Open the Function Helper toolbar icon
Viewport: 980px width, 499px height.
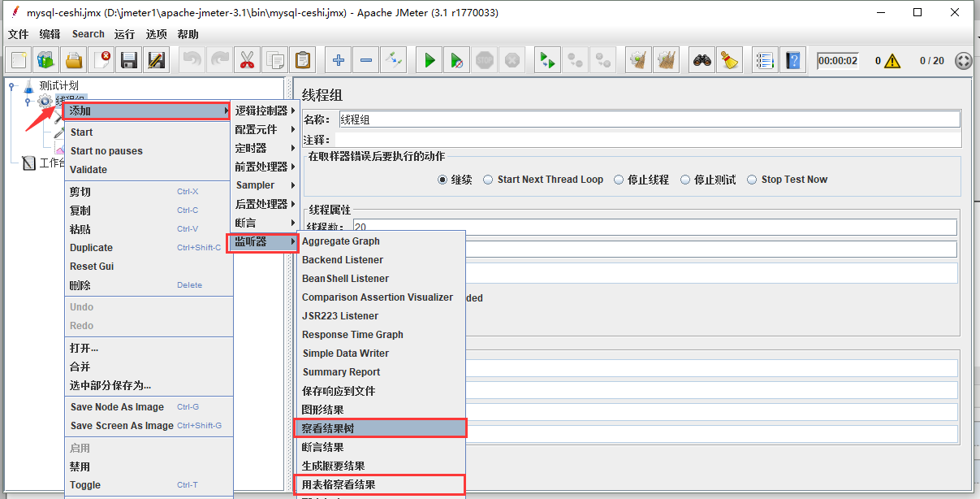[765, 60]
